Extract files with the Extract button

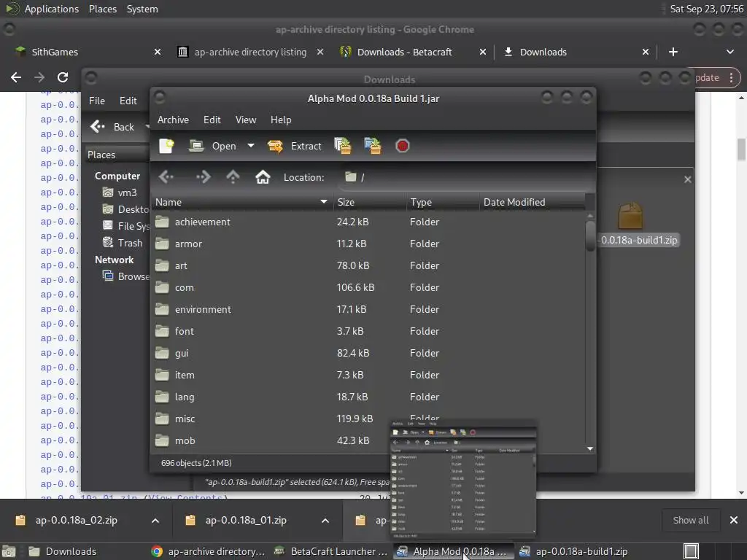[x=295, y=146]
